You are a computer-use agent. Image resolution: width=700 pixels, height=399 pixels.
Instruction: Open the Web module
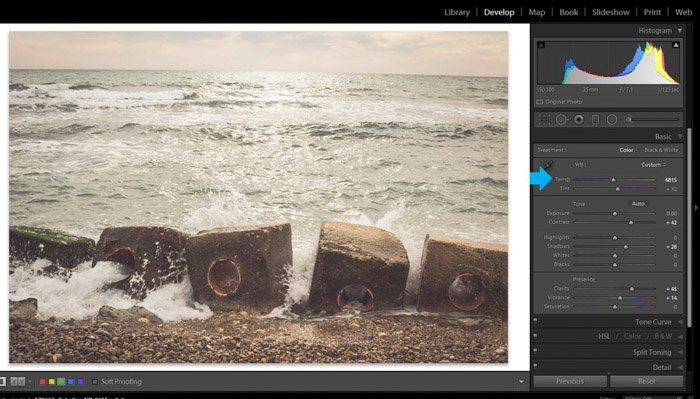683,12
